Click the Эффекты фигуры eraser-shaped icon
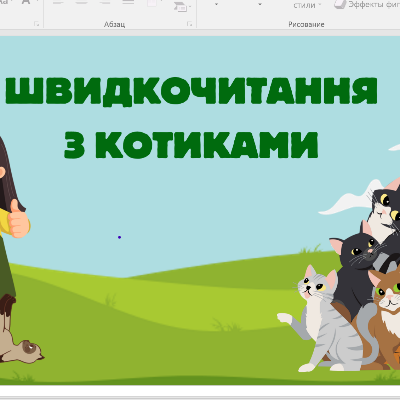 point(340,5)
